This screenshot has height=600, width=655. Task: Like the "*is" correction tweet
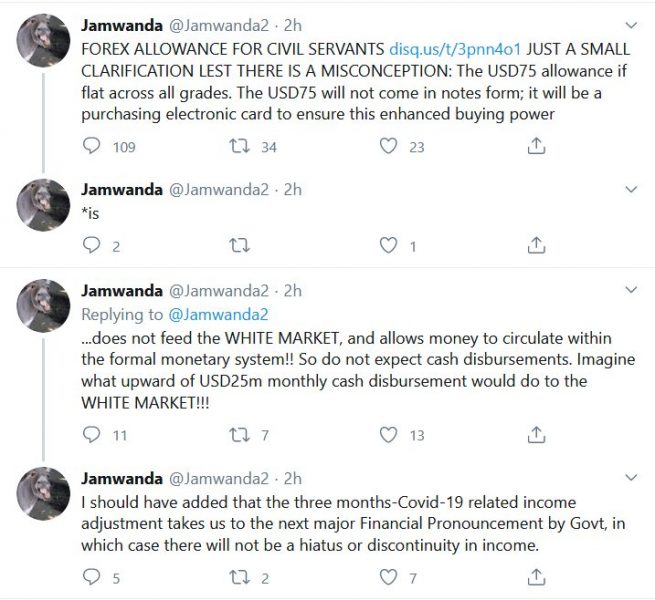click(389, 245)
